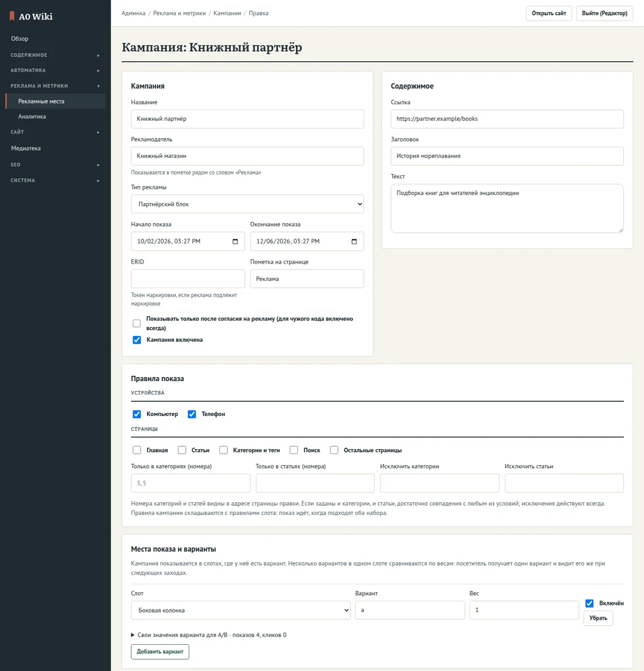Follow the Кампании breadcrumb link
The width and height of the screenshot is (644, 671).
(x=227, y=13)
